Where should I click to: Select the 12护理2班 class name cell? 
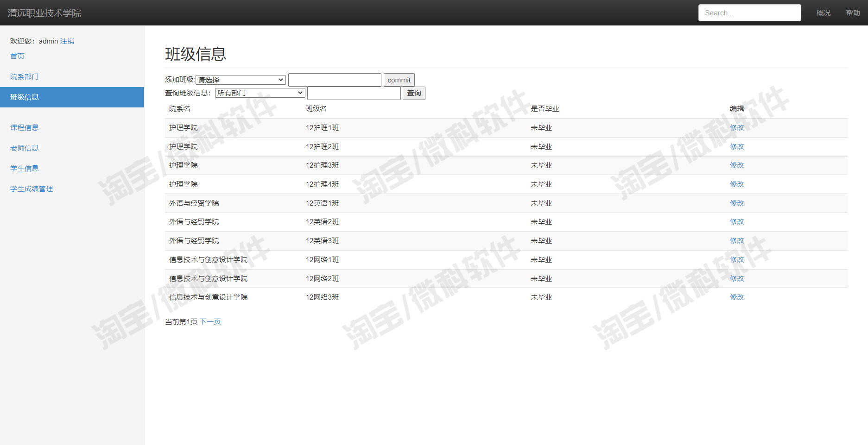click(323, 147)
